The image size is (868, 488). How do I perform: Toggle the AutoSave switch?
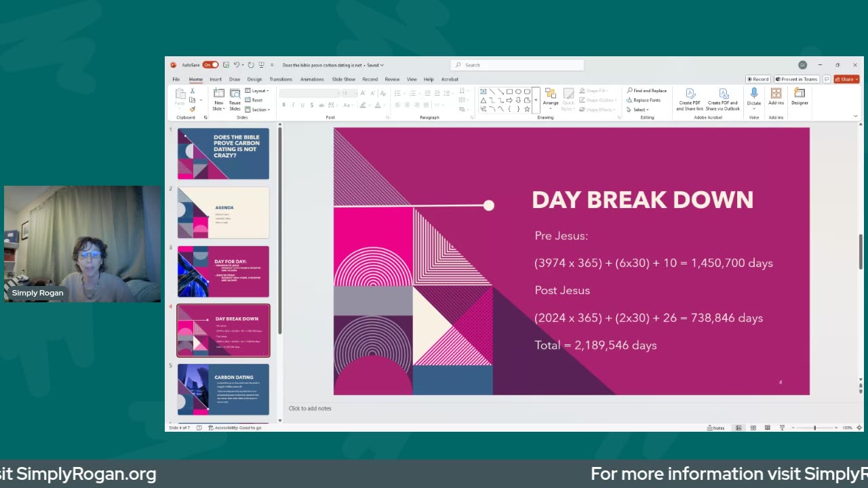[x=210, y=65]
